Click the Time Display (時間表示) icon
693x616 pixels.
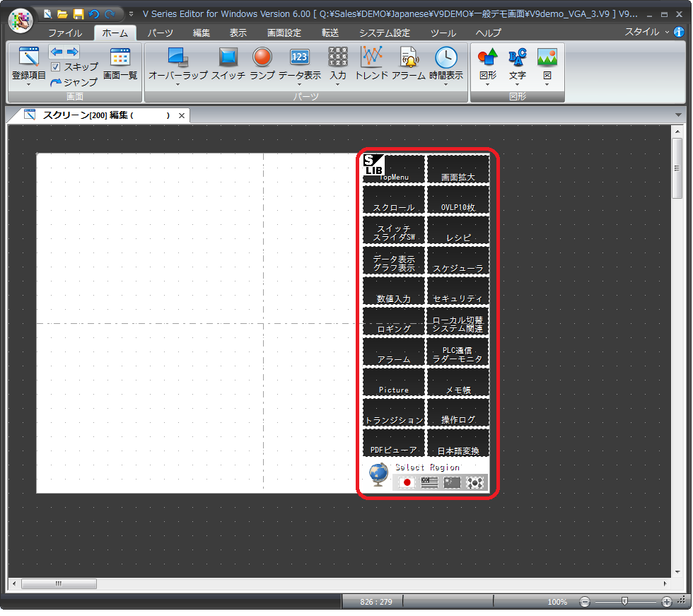pos(445,58)
